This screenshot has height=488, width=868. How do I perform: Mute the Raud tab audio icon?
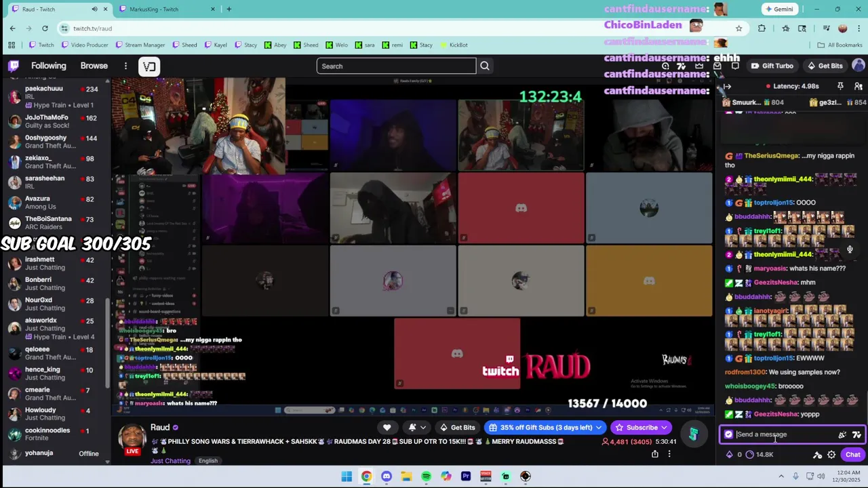94,9
